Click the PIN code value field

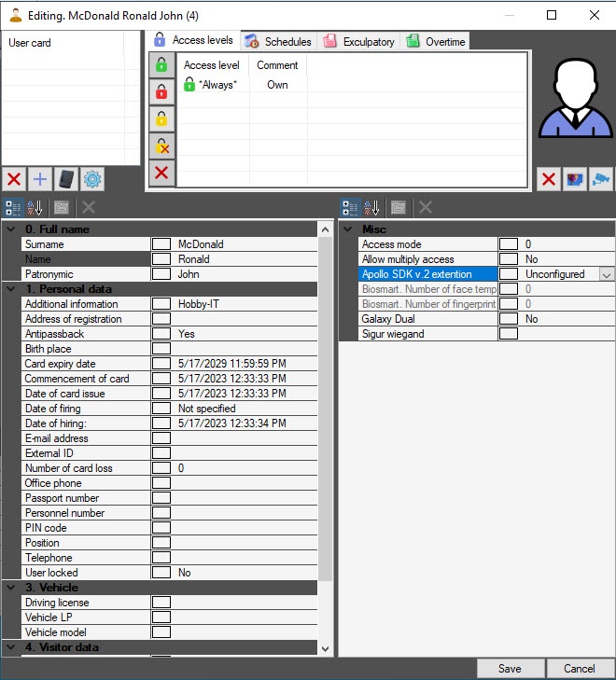pyautogui.click(x=245, y=528)
